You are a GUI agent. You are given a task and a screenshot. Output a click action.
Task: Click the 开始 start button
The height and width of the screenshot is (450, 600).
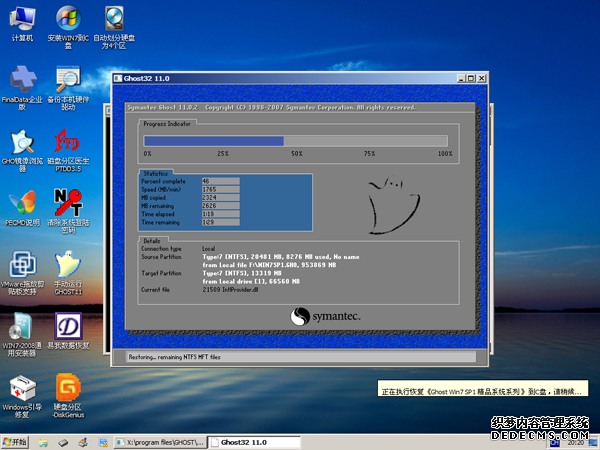[15, 442]
